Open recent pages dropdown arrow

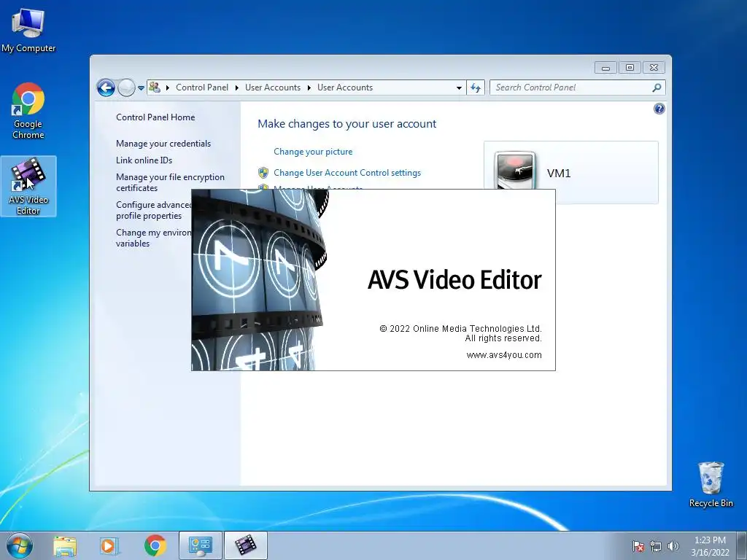[x=141, y=88]
